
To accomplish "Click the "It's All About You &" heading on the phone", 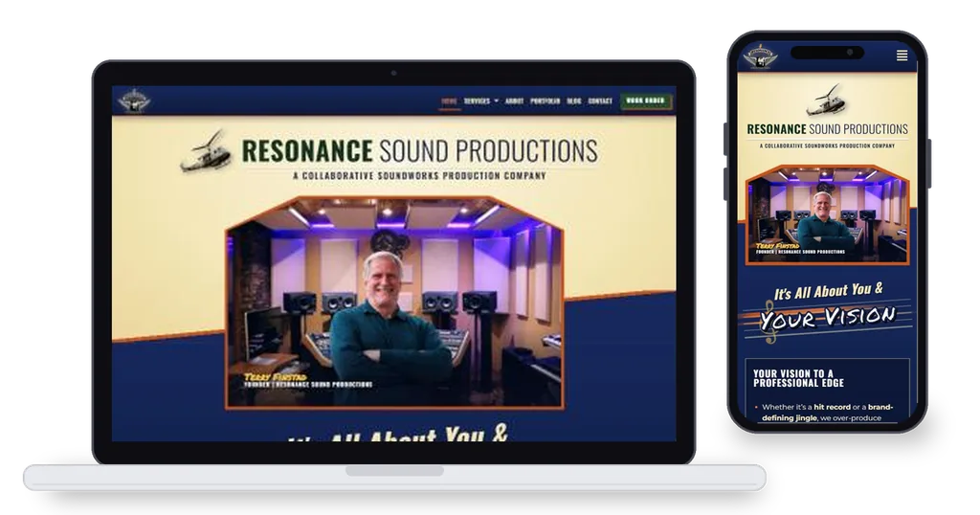I will pyautogui.click(x=829, y=291).
